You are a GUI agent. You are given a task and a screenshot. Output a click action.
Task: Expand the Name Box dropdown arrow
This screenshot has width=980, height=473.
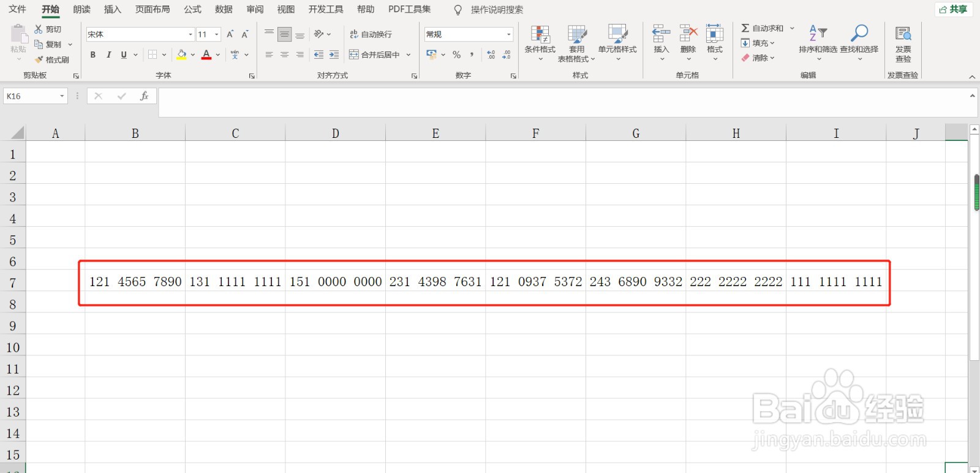(x=62, y=96)
